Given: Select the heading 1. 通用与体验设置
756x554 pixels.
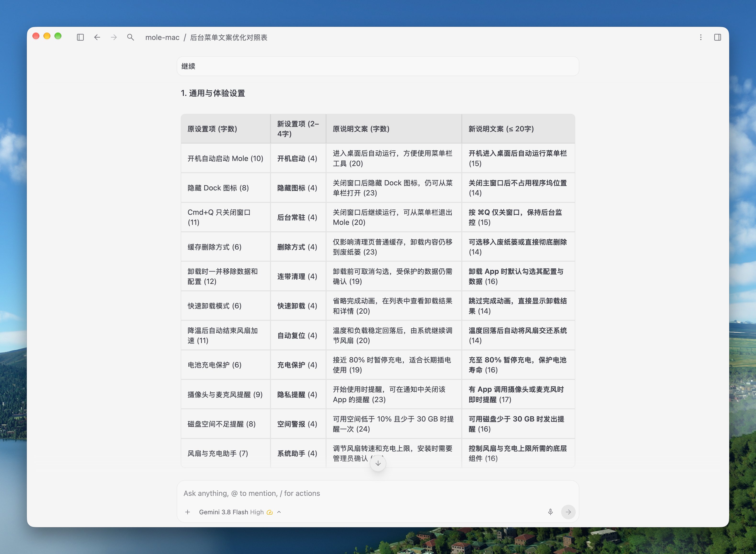Looking at the screenshot, I should tap(213, 93).
